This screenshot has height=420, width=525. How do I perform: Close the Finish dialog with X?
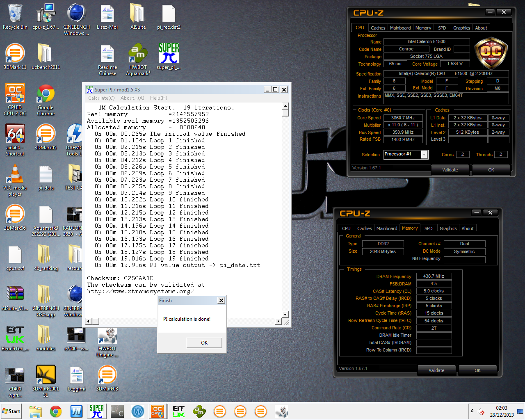tap(221, 301)
